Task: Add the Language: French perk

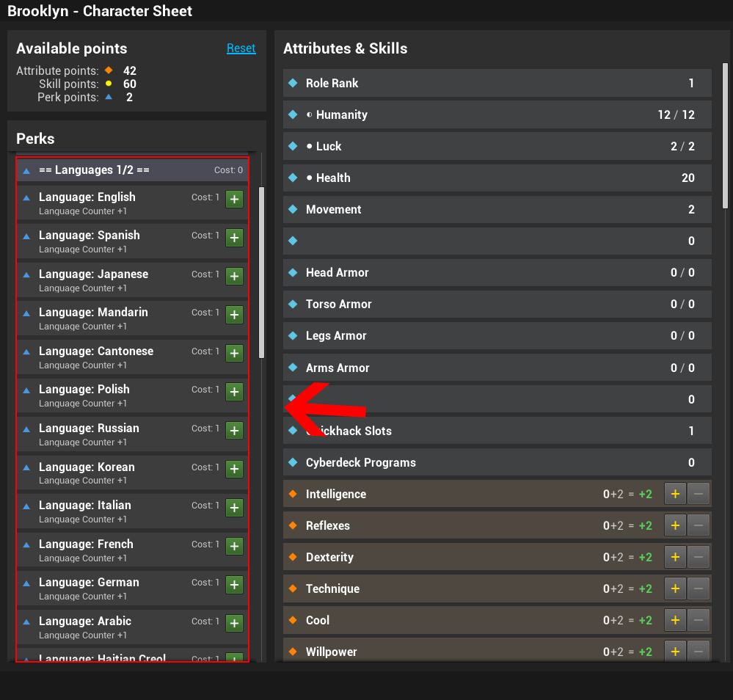Action: (234, 546)
